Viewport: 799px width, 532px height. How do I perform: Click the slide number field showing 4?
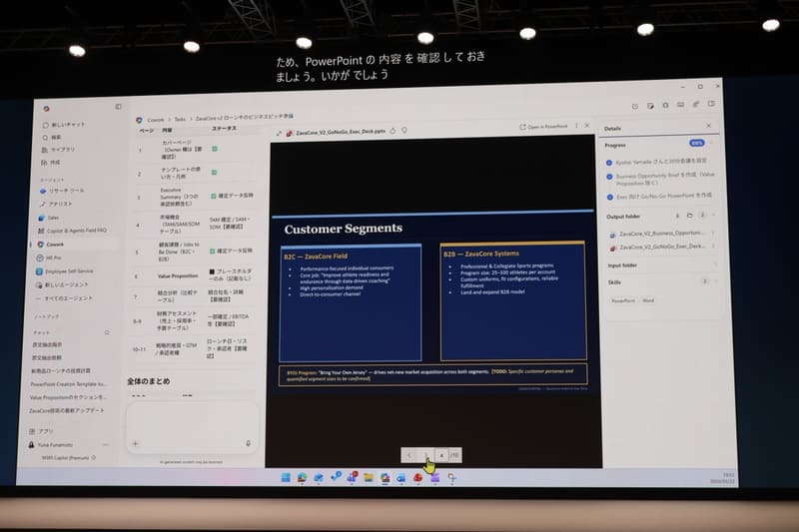pos(441,455)
